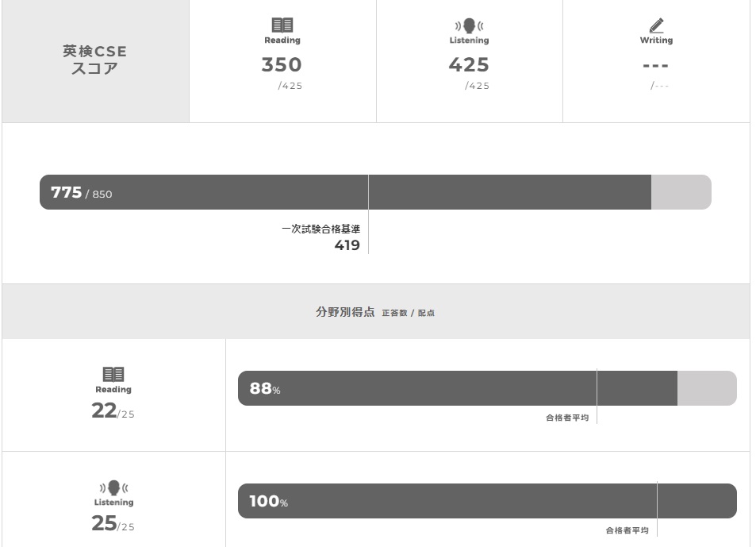Click the 一次試験合格基準 label

coord(320,229)
